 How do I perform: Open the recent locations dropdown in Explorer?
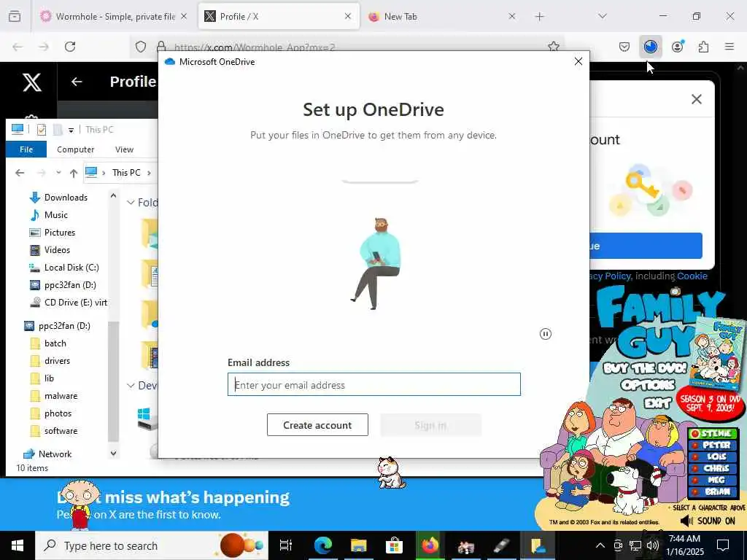click(x=58, y=173)
